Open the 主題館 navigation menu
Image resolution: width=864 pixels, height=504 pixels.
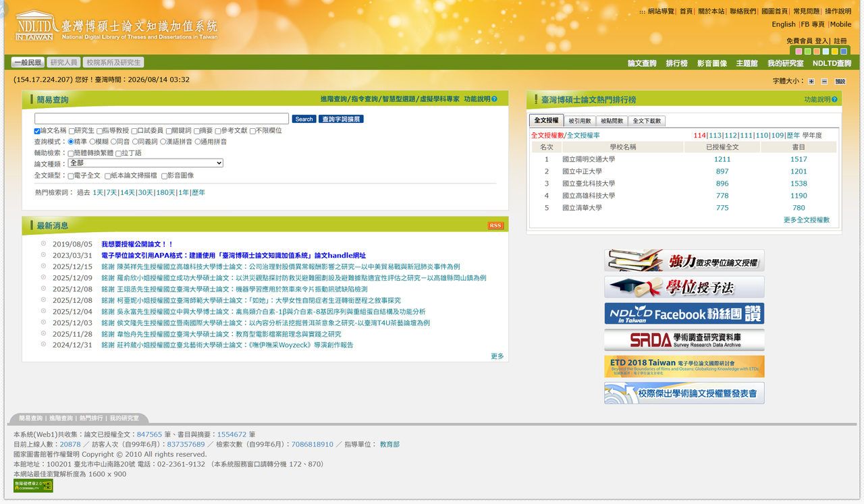point(747,63)
